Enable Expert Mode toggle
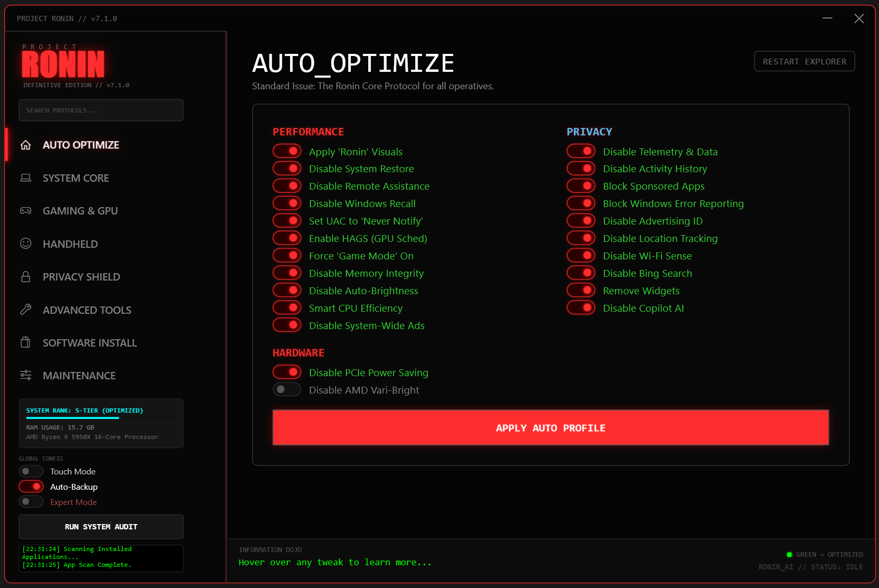This screenshot has height=588, width=879. pos(31,502)
